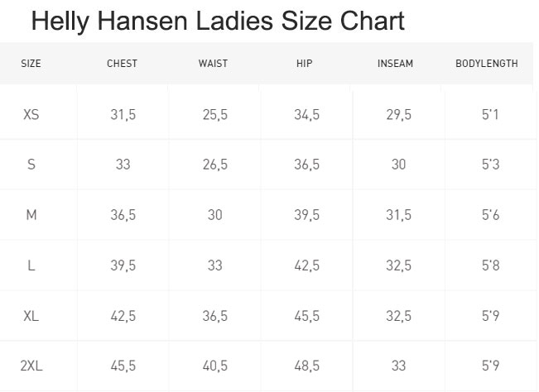Click the 2XL size row label
539x392 pixels.
[x=31, y=366]
